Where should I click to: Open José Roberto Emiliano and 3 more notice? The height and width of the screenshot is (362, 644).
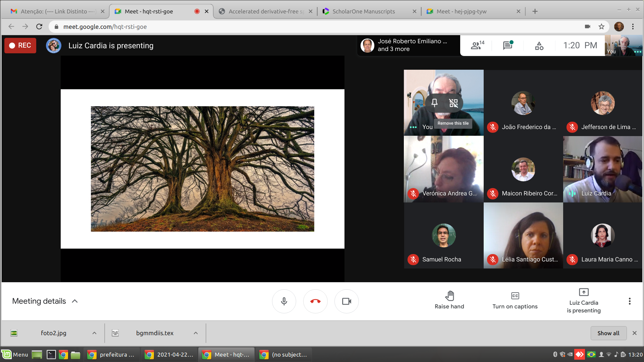[409, 45]
